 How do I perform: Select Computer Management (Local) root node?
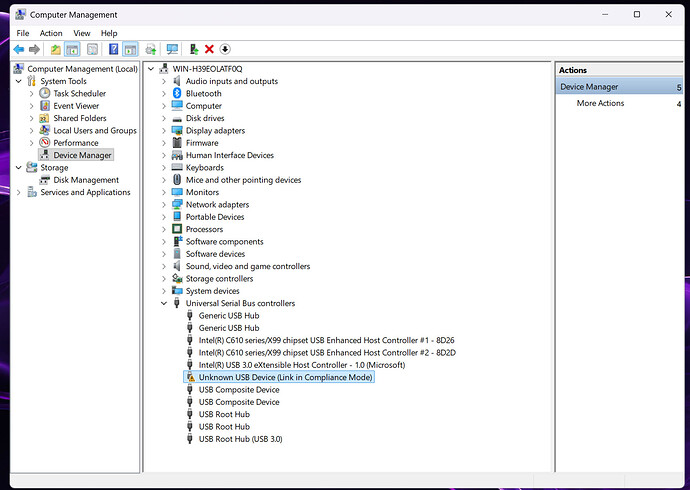tap(82, 69)
